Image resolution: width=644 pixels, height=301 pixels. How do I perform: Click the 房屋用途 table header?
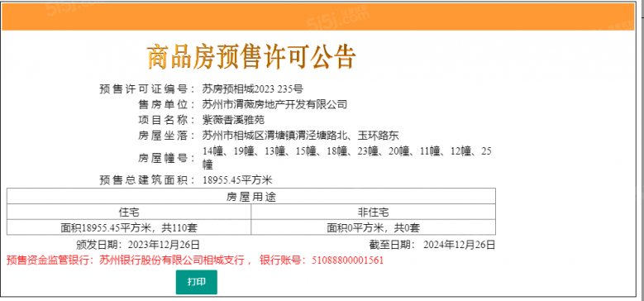point(251,197)
